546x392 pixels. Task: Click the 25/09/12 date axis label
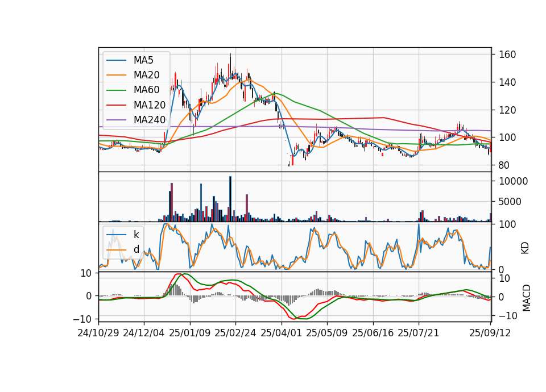tap(490, 333)
